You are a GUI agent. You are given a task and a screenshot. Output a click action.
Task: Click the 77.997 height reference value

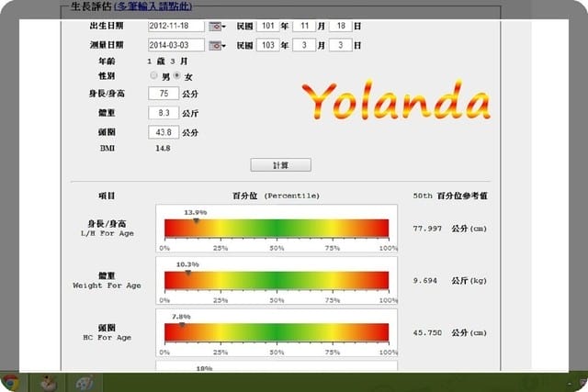point(427,229)
